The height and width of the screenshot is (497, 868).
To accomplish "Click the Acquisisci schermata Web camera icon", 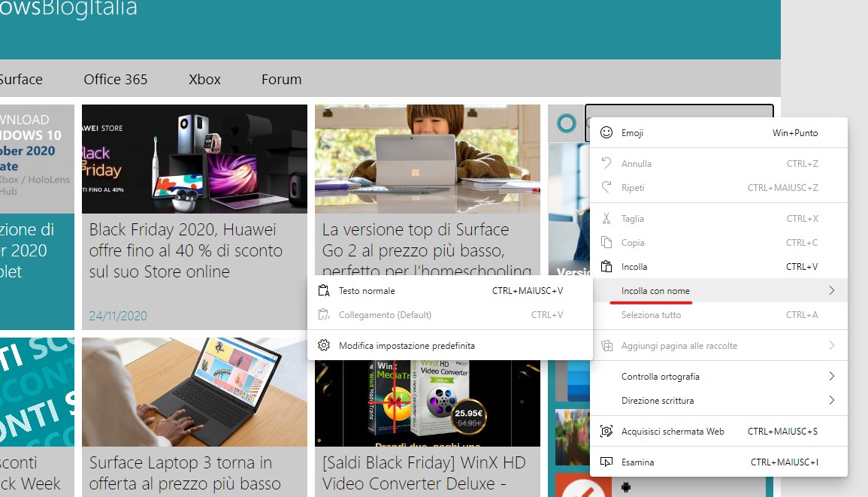I will click(x=606, y=431).
